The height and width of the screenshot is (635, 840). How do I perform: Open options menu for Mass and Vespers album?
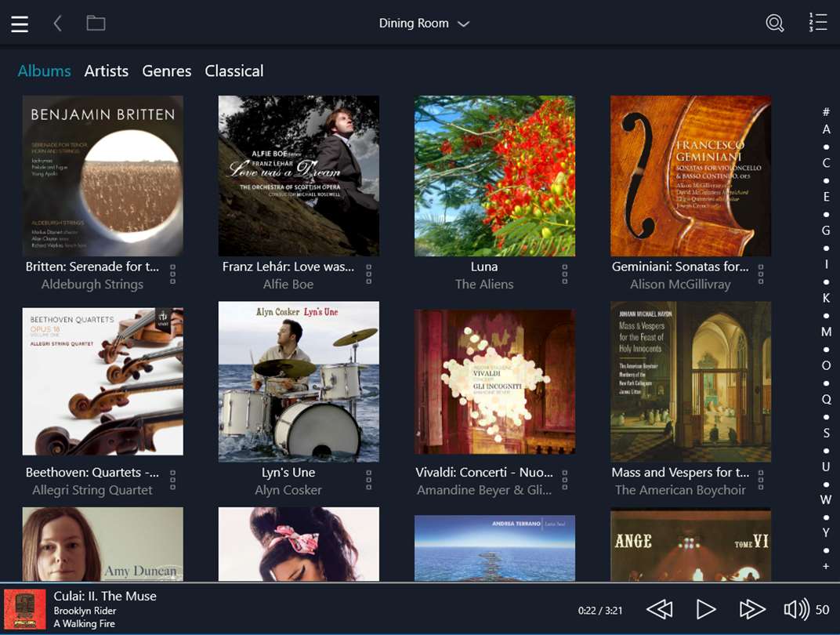coord(761,480)
